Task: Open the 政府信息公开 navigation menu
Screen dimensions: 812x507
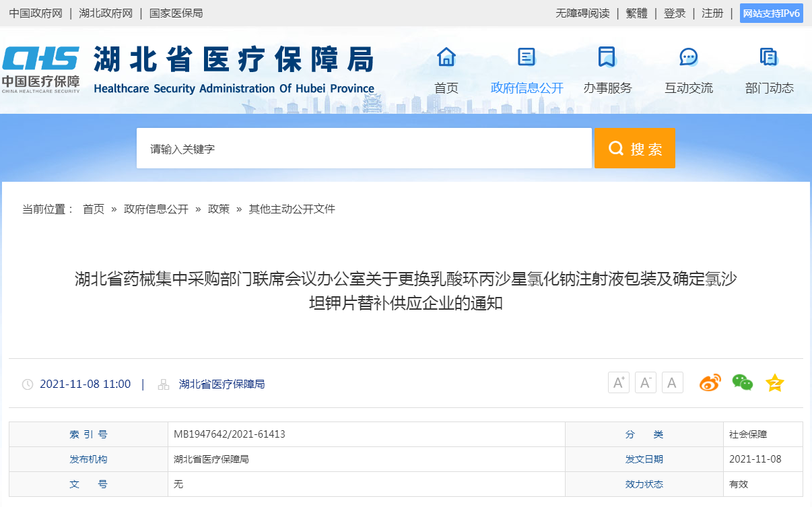Action: coord(527,88)
